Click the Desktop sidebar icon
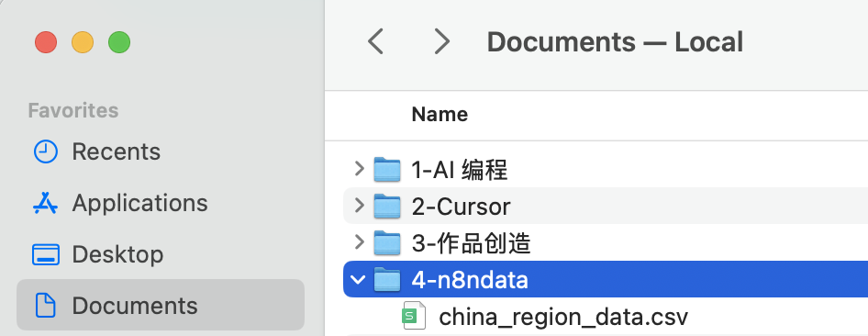 tap(45, 254)
